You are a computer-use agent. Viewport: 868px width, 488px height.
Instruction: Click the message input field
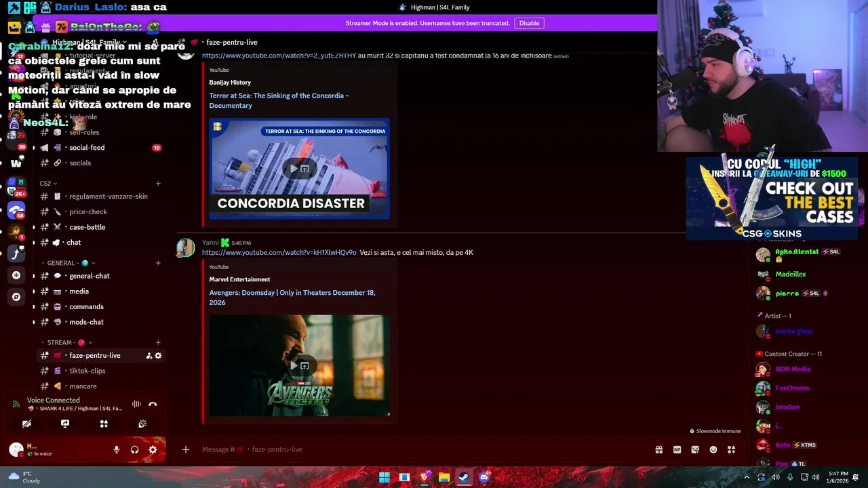(420, 449)
